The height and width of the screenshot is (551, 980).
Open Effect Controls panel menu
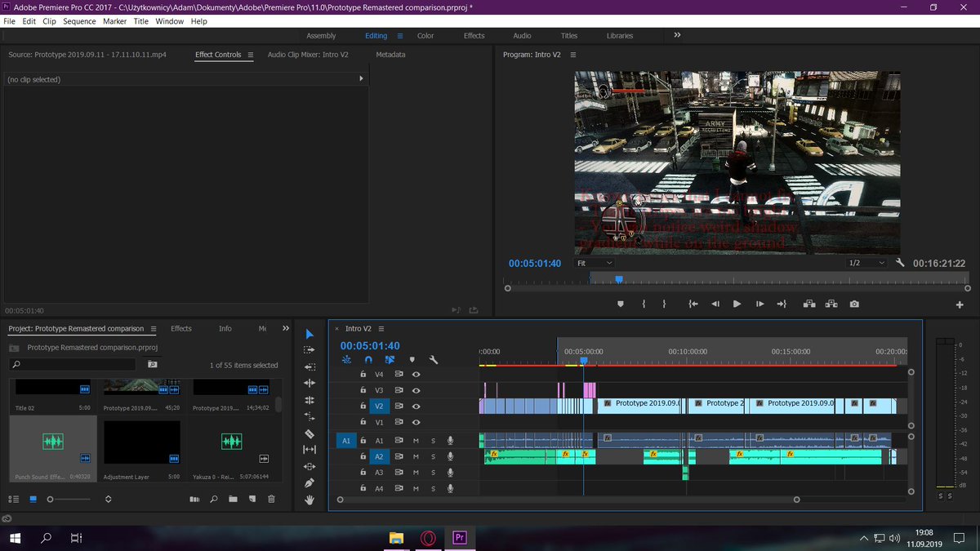tap(250, 55)
